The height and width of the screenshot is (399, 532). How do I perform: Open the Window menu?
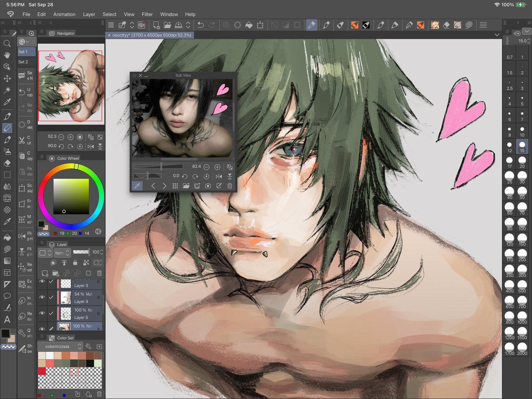(169, 14)
